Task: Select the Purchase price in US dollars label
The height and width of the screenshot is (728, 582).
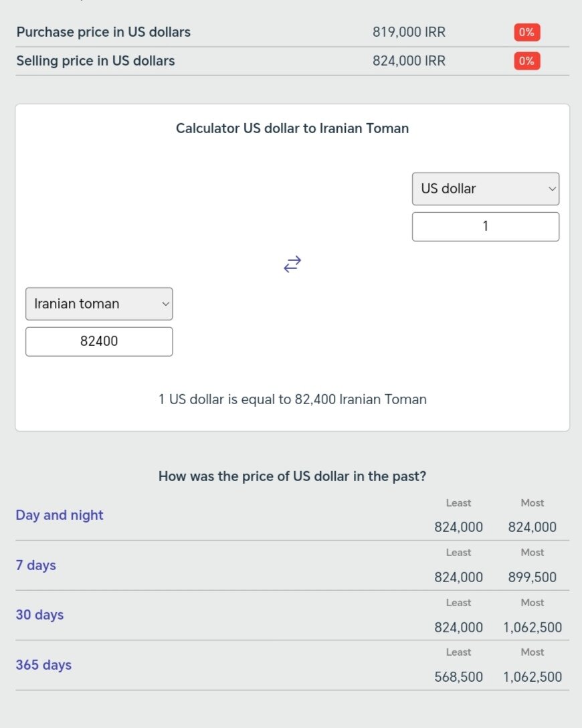Action: [x=104, y=32]
